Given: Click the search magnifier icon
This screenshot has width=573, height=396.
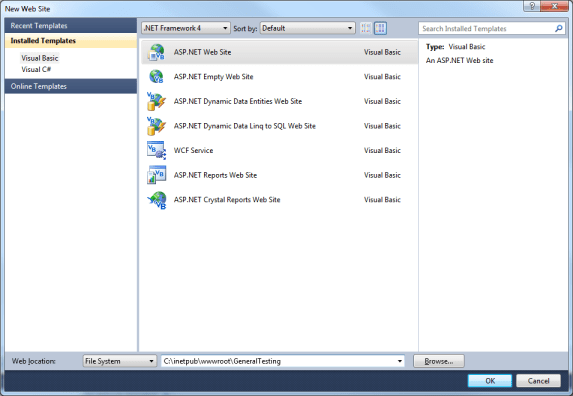Looking at the screenshot, I should pyautogui.click(x=559, y=28).
